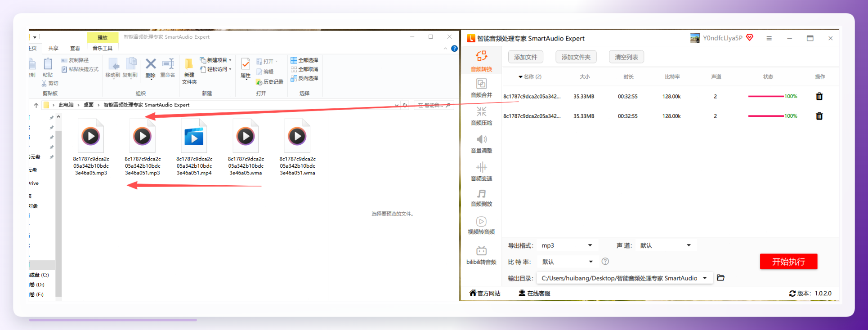Screen dimensions: 868x330
Task: Select file ending 3e46a051.wma in Explorer
Action: tap(297, 147)
